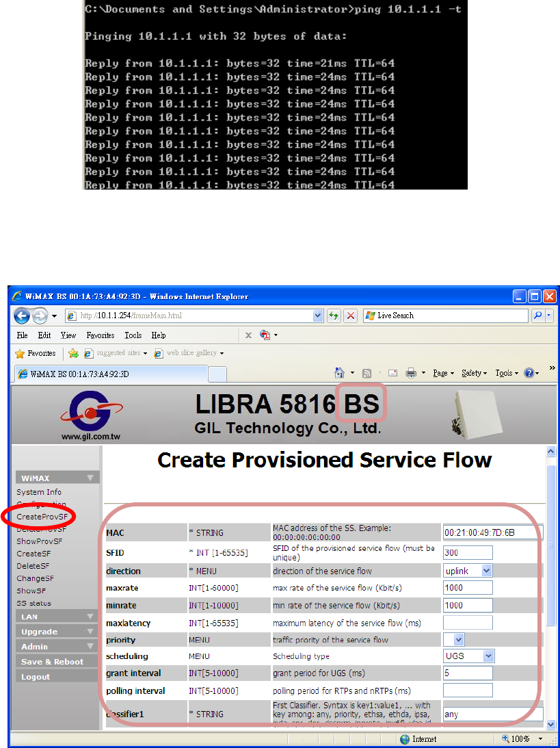Click the page scrollbar up arrow
The width and height of the screenshot is (560, 748).
click(551, 451)
